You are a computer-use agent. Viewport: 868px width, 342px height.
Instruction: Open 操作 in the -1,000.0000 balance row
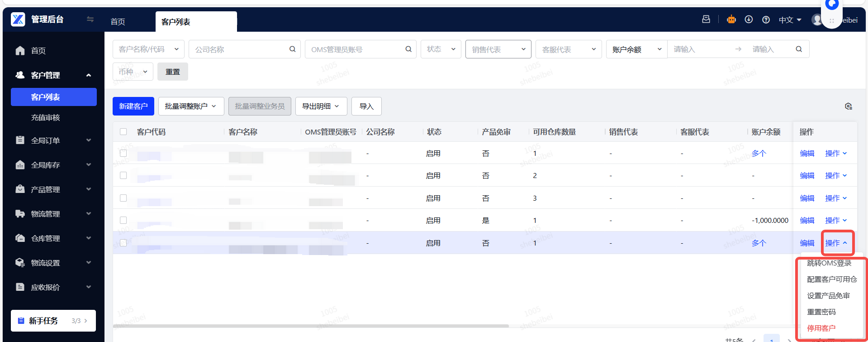pos(836,220)
